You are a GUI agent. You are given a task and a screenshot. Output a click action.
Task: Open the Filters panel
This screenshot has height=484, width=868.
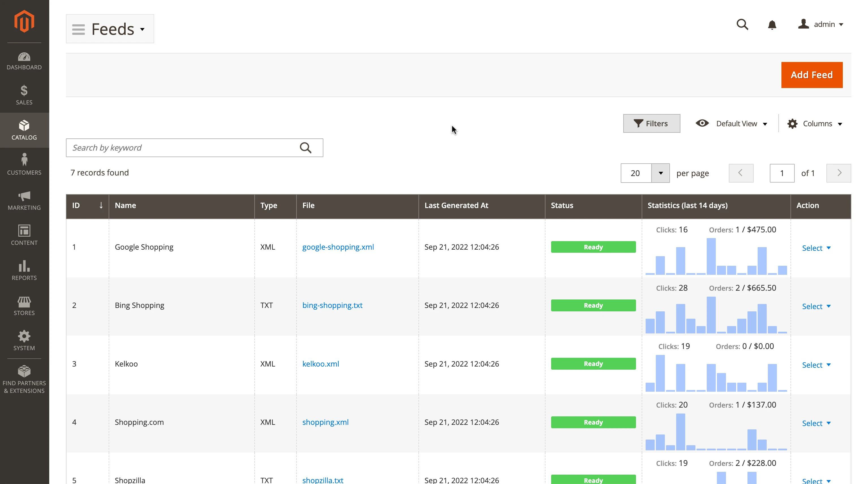click(651, 123)
